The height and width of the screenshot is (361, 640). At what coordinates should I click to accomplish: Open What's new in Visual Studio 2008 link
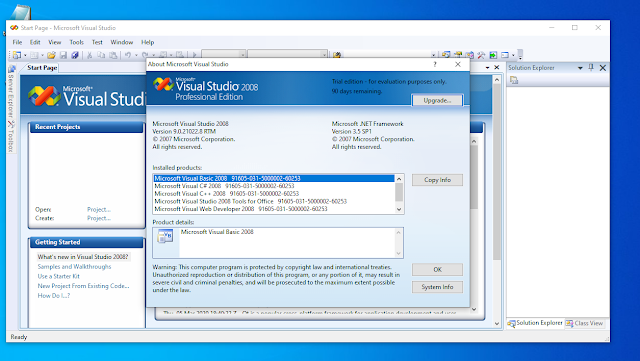click(x=83, y=257)
